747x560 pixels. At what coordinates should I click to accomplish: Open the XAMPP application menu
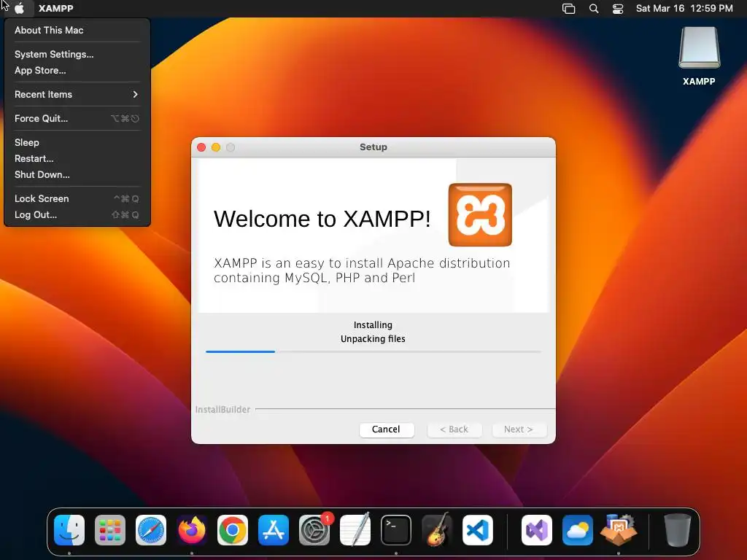click(55, 8)
